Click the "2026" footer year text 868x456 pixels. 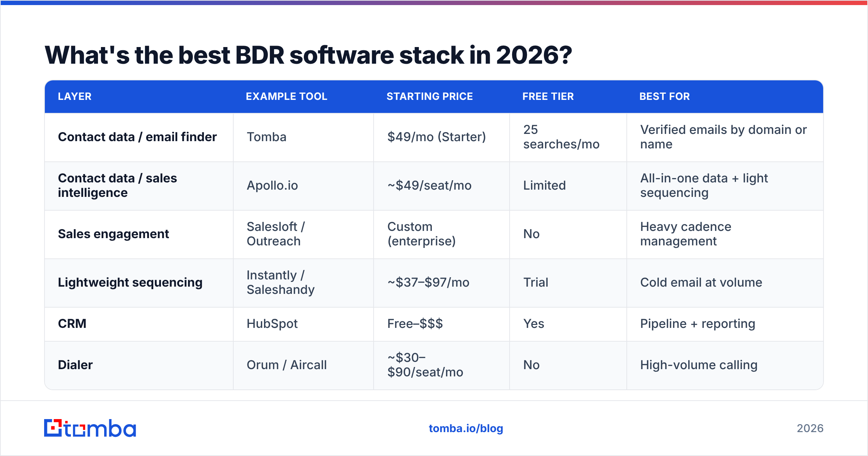810,428
